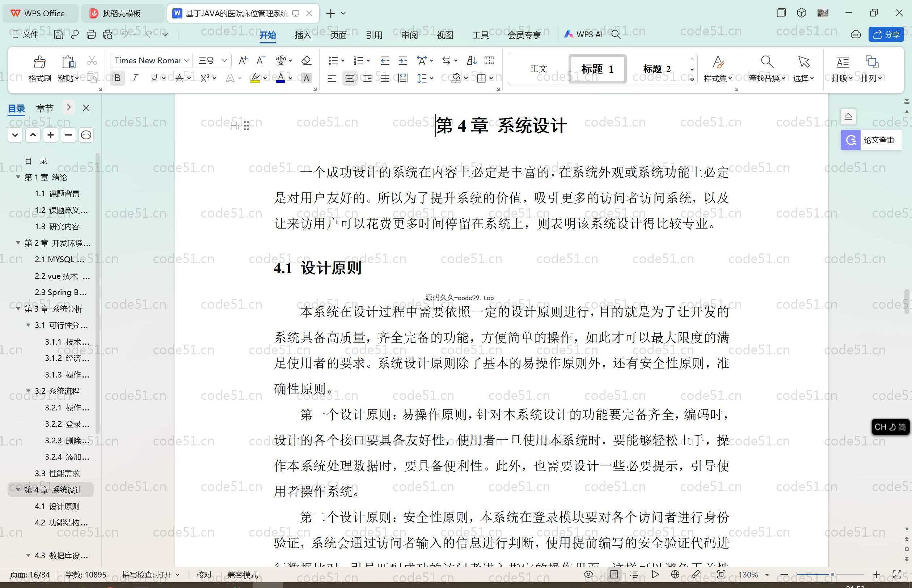This screenshot has height=588, width=912.
Task: Click the WPS AI icon
Action: pos(569,34)
